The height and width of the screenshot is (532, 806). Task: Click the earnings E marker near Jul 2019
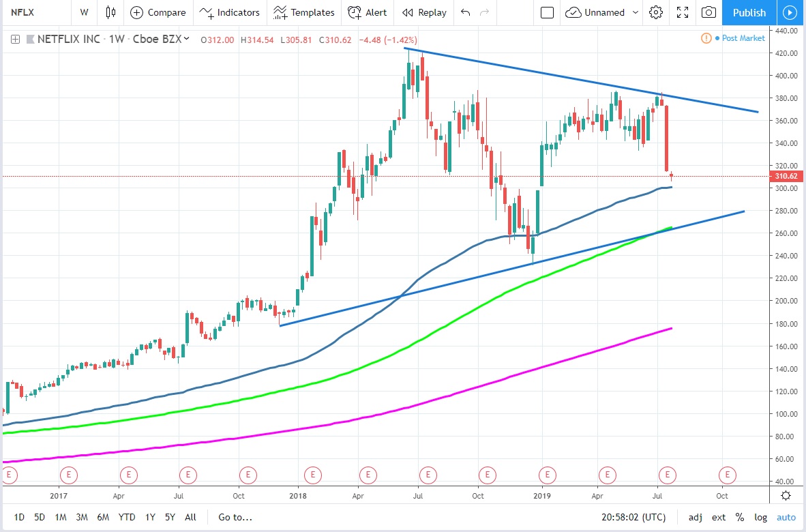(667, 475)
